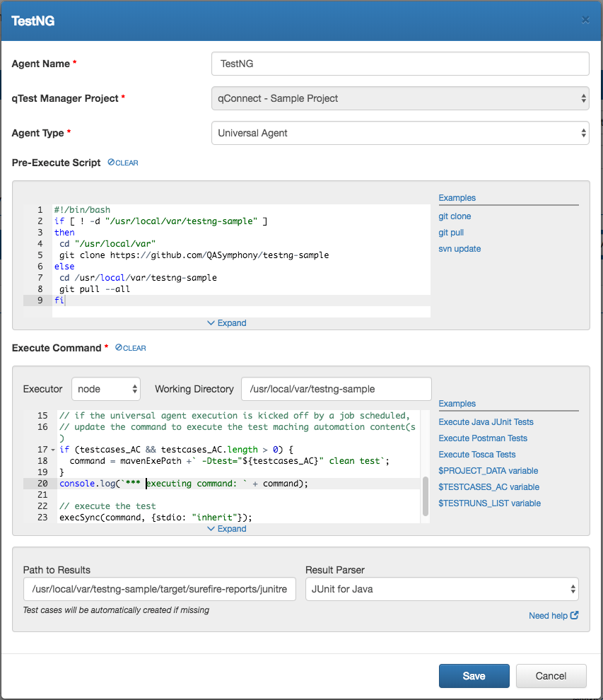Viewport: 603px width, 700px height.
Task: Expand the Execute Command editor
Action: (x=227, y=529)
